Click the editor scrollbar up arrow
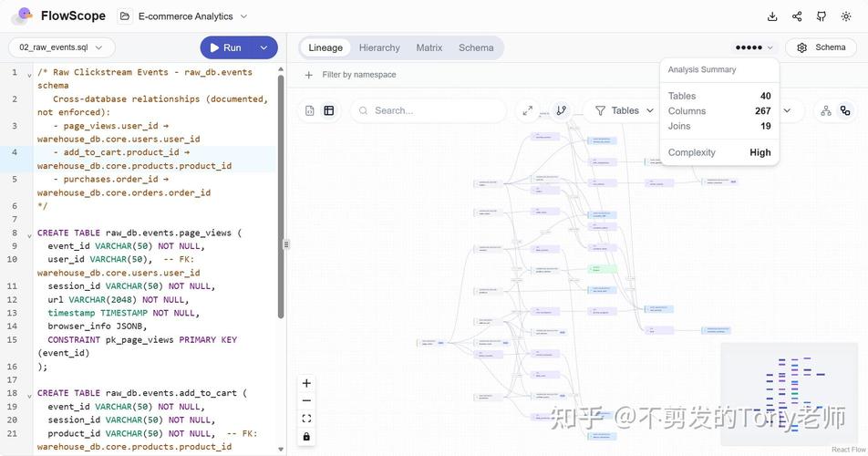 pyautogui.click(x=281, y=69)
